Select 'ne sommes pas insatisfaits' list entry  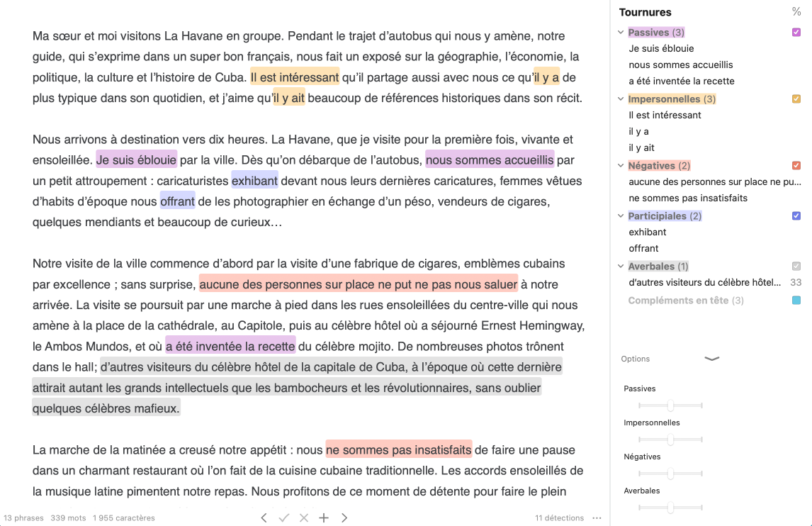[688, 198]
